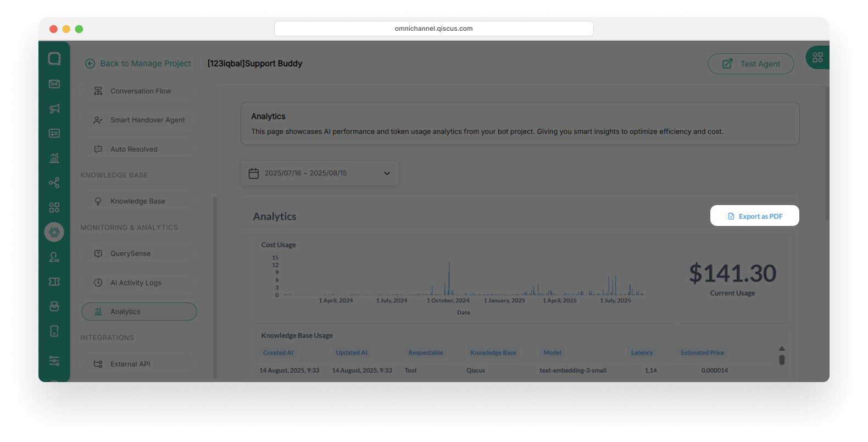Click the highlighted bot project sidebar icon

[x=54, y=232]
